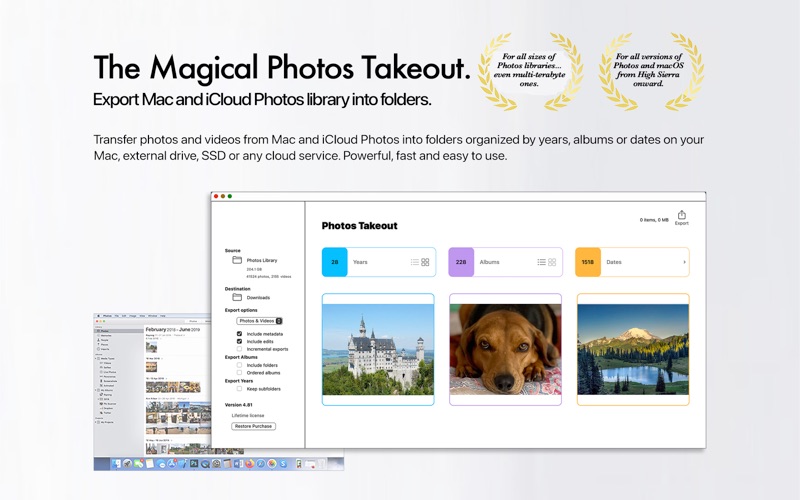This screenshot has height=500, width=800.
Task: Switch Albums to grid view icon
Action: 552,262
